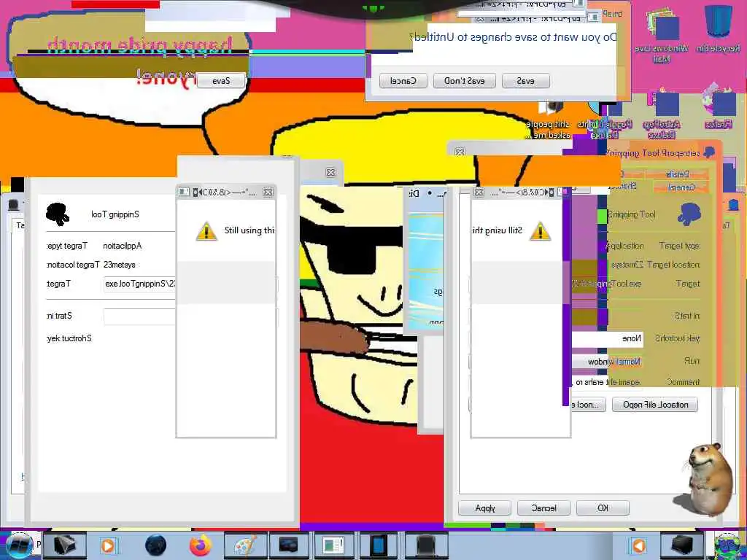Viewport: 747px width, 560px height.
Task: Click title icon of left Still using dialog
Action: [x=183, y=192]
